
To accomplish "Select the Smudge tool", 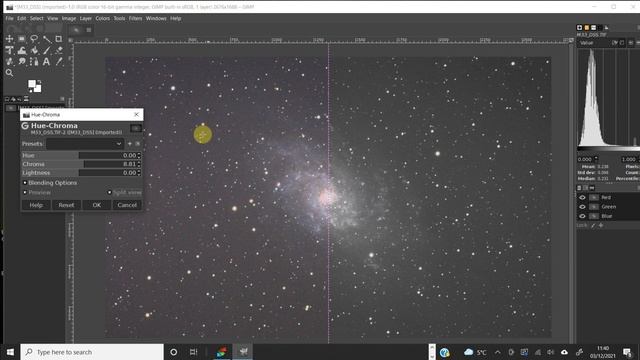I will click(x=22, y=62).
